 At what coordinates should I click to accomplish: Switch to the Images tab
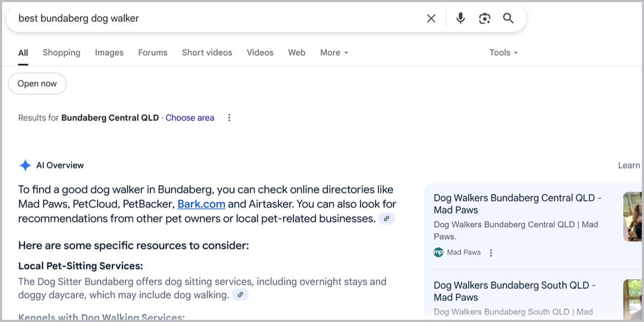109,53
